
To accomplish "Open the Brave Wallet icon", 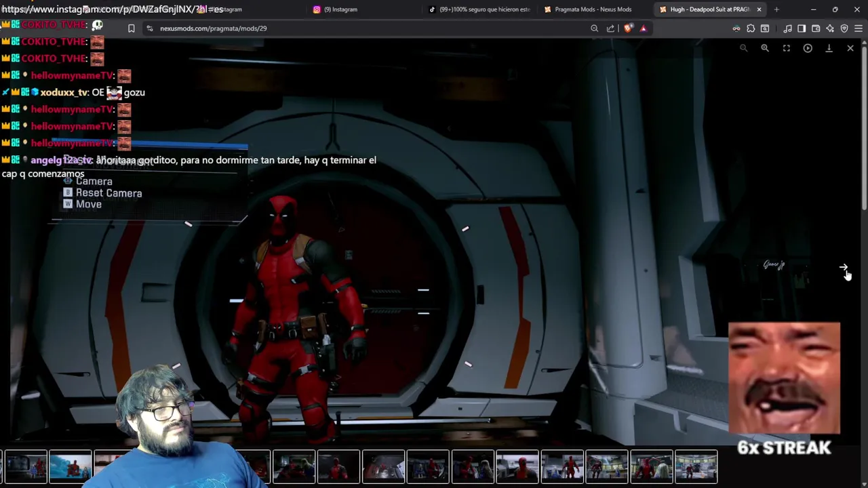I will 816,28.
